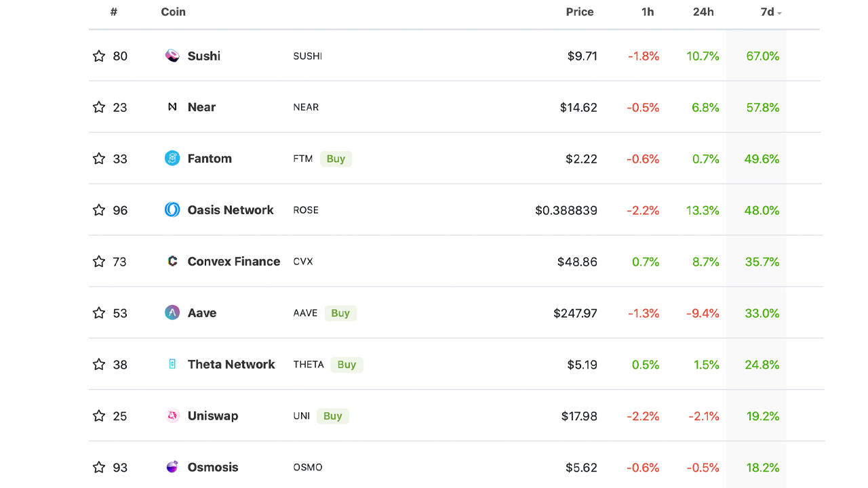Select the Aave token logo
This screenshot has height=488, width=868.
172,312
